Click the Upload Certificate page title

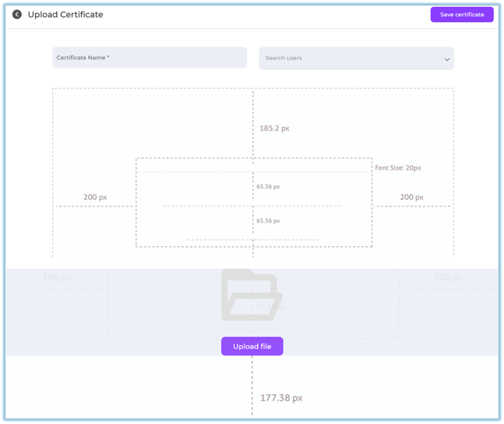coord(65,15)
